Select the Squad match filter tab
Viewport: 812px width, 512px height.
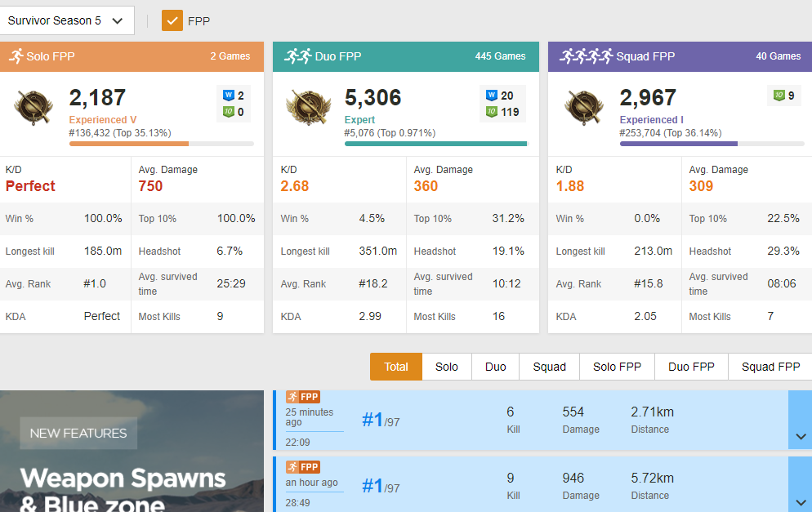tap(549, 367)
